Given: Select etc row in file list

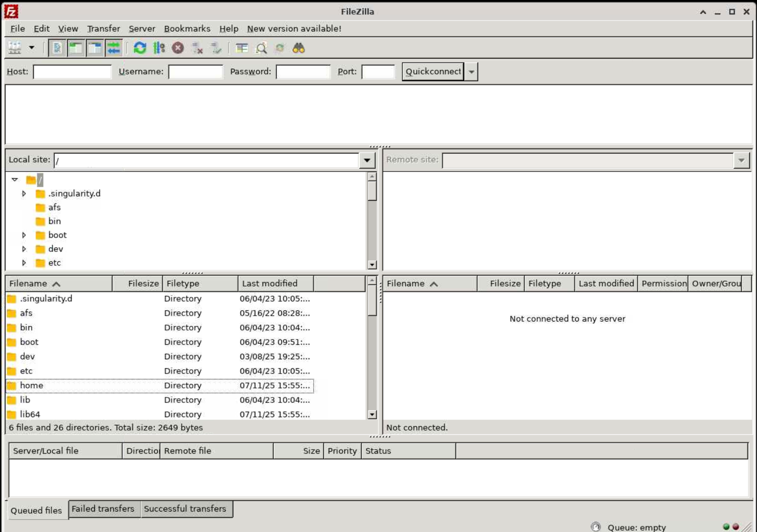Looking at the screenshot, I should [160, 371].
